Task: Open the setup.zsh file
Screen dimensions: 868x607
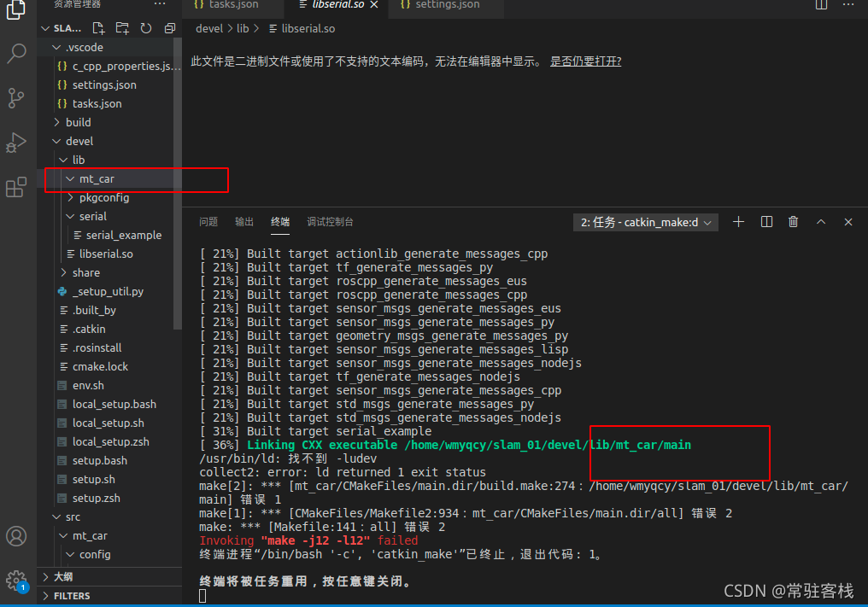Action: click(109, 498)
